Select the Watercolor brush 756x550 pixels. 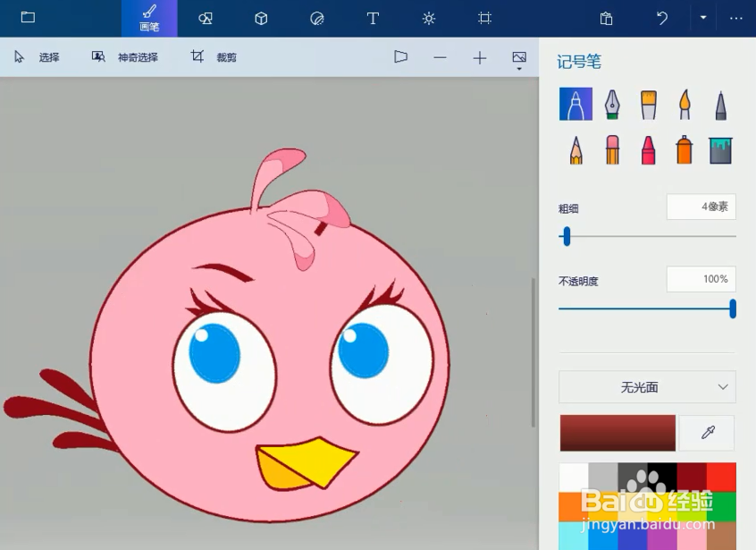point(685,105)
